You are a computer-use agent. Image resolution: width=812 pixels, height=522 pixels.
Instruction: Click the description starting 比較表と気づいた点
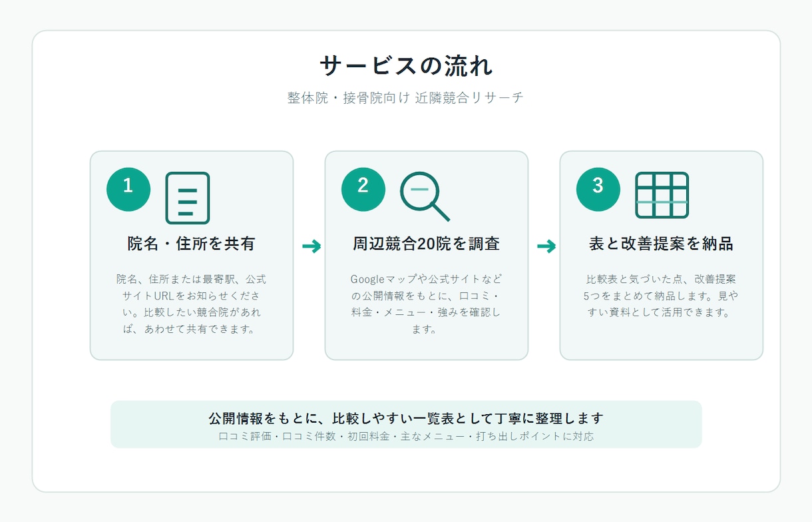[662, 295]
